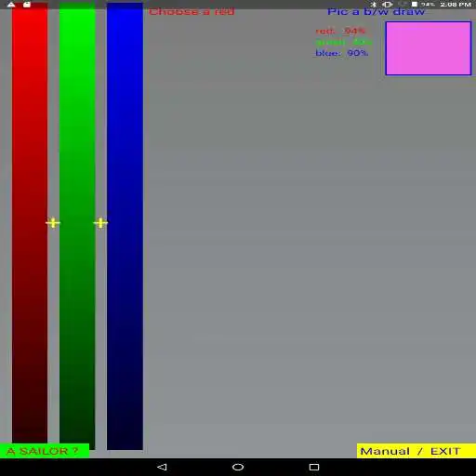Tap the 'Manual' label in the yellow Manual / EXIT bar
This screenshot has width=476, height=476.
[385, 451]
